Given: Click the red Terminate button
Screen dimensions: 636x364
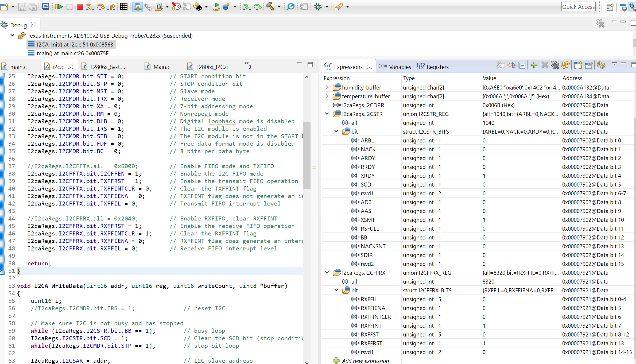Looking at the screenshot, I should click(80, 7).
